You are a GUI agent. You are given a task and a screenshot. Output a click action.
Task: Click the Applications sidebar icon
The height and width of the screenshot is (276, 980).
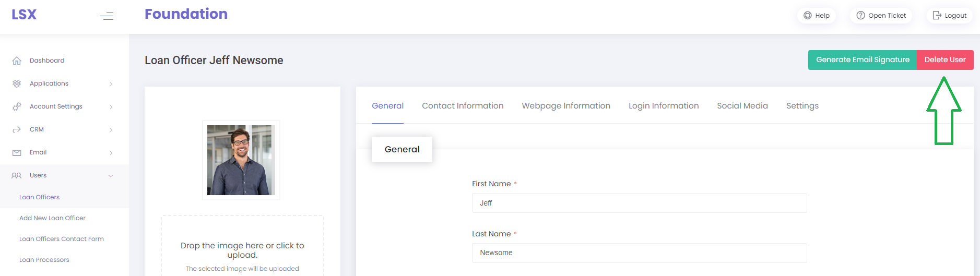(x=17, y=83)
